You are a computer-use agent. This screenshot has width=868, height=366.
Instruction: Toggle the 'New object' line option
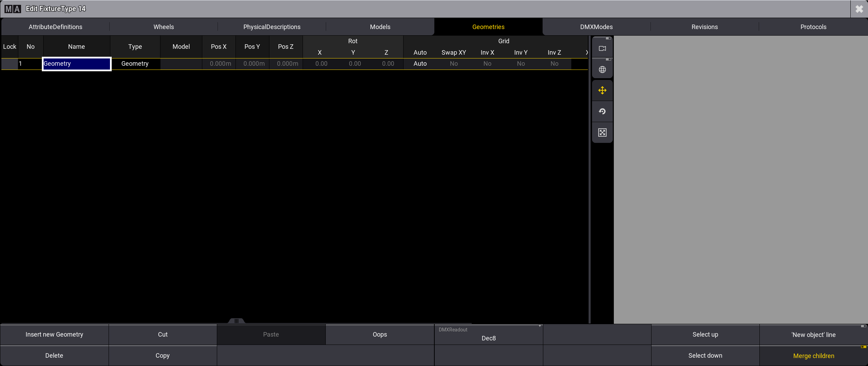tap(813, 335)
